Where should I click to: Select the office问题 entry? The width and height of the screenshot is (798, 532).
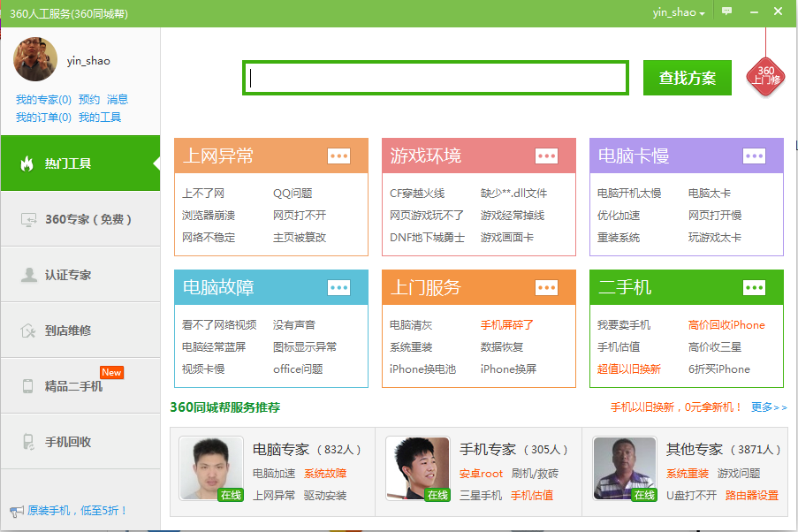[x=298, y=369]
